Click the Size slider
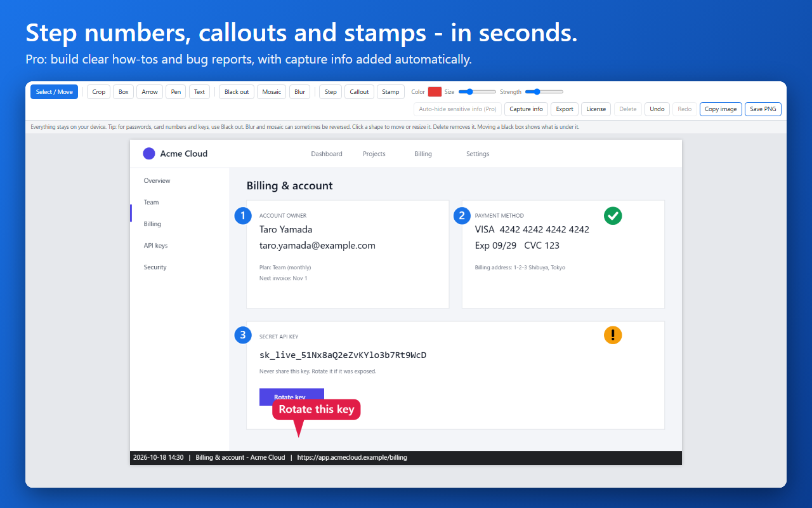Viewport: 812px width, 508px height. (477, 92)
